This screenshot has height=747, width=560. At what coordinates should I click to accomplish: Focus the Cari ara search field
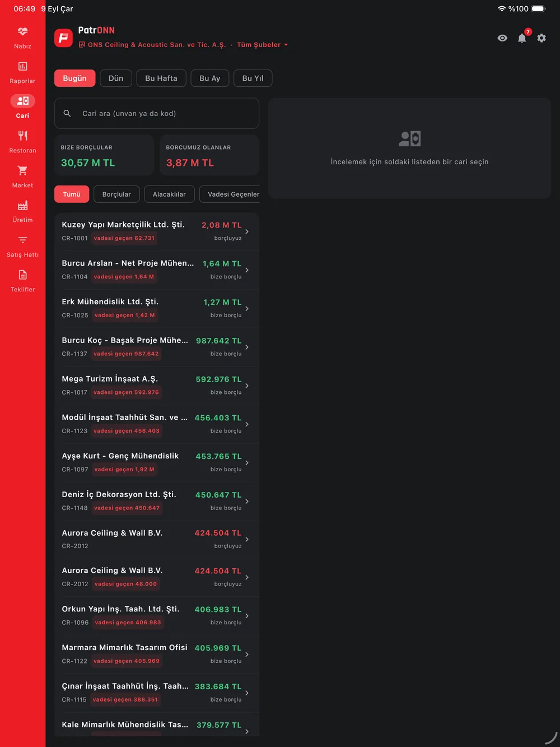[x=157, y=113]
